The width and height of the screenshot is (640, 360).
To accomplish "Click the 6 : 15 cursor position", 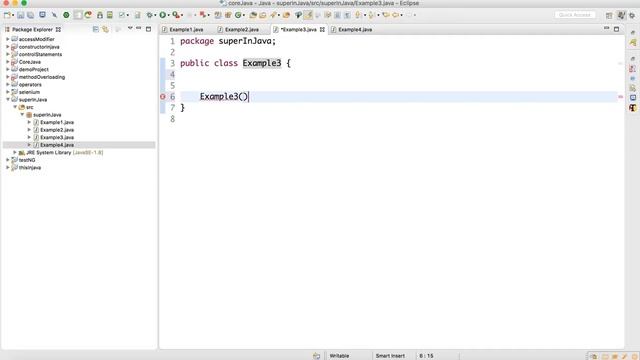I will coord(426,356).
